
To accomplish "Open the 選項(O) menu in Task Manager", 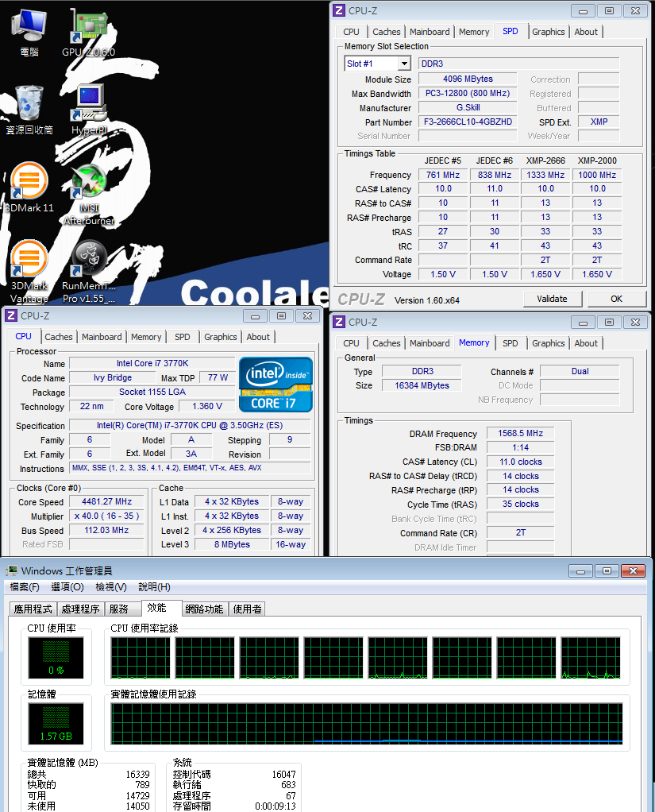I will [x=67, y=586].
